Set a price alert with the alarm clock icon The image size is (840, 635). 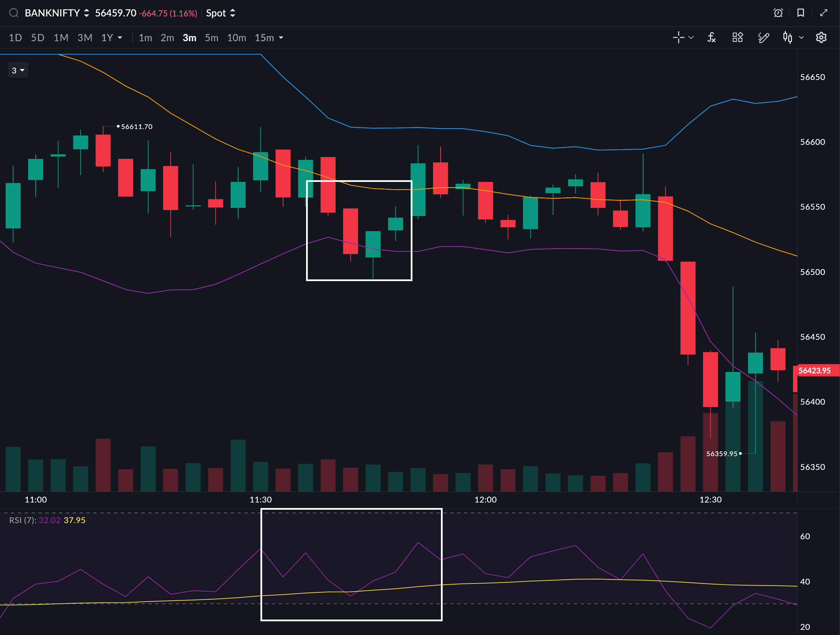[778, 13]
